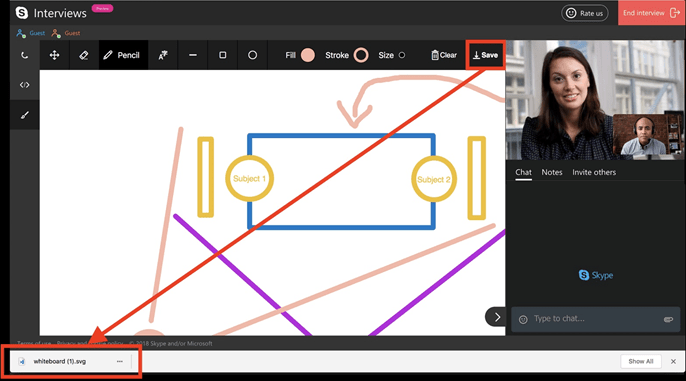Save the whiteboard drawing

[485, 55]
